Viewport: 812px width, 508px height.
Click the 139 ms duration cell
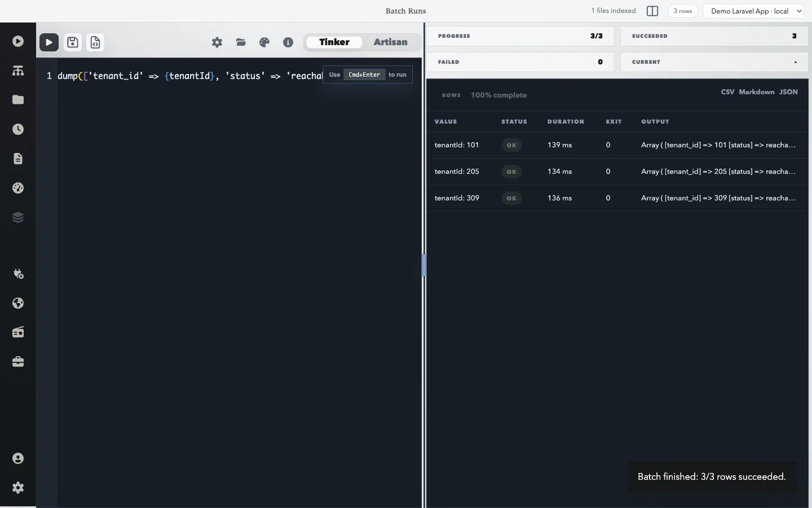(559, 145)
